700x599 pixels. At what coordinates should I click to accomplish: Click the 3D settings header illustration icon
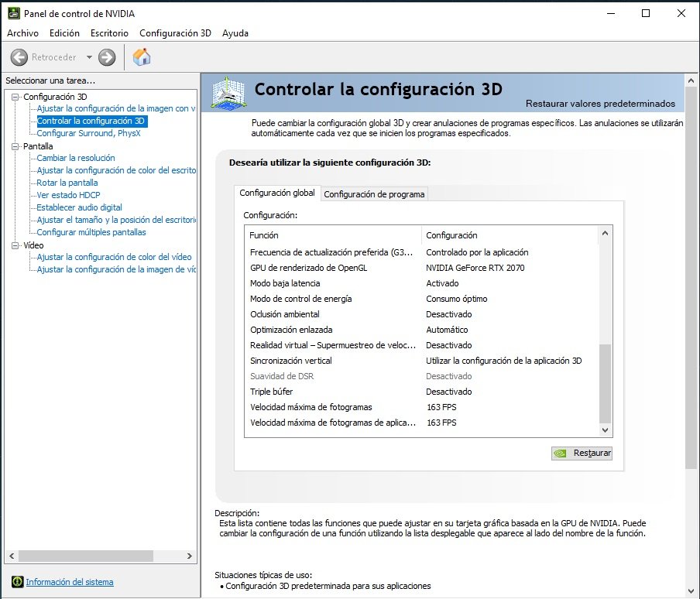228,92
